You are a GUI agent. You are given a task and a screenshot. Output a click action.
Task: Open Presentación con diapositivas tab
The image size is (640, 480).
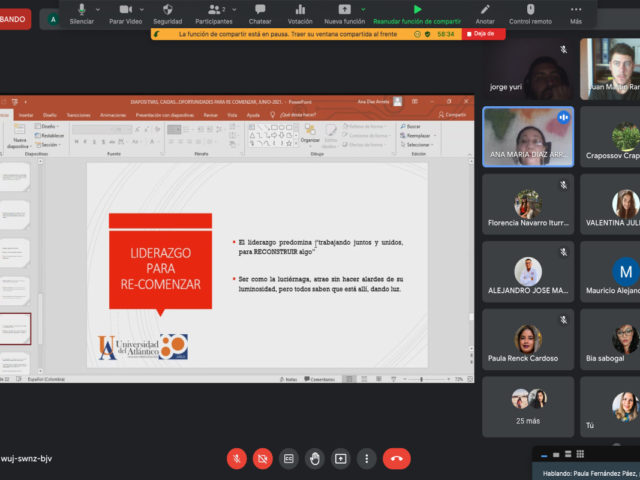pos(165,115)
